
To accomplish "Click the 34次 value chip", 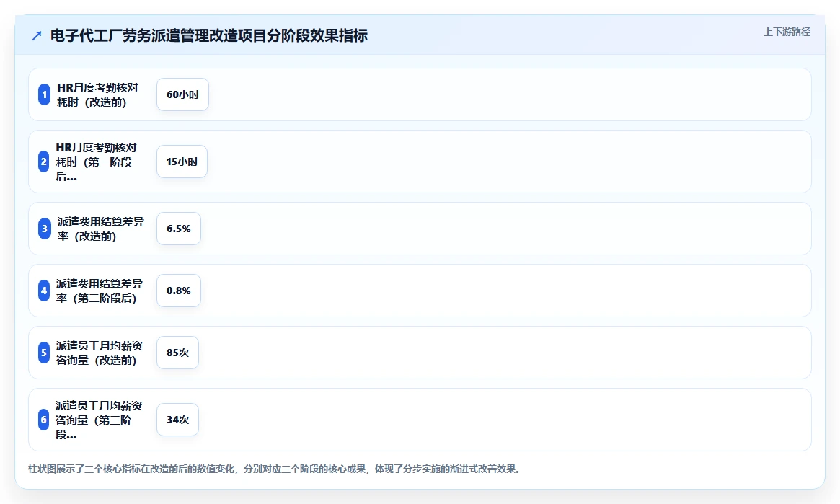I will (x=178, y=420).
